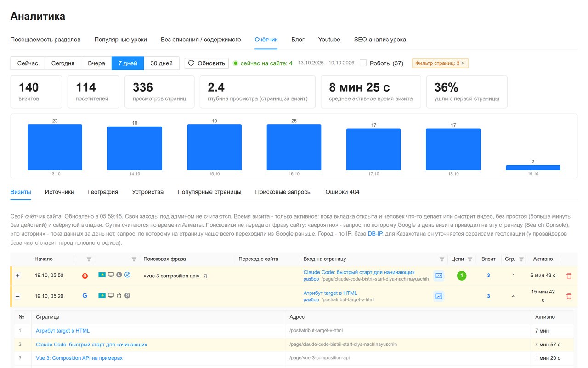
Task: Open the Популярные уроки tab
Action: pos(121,40)
